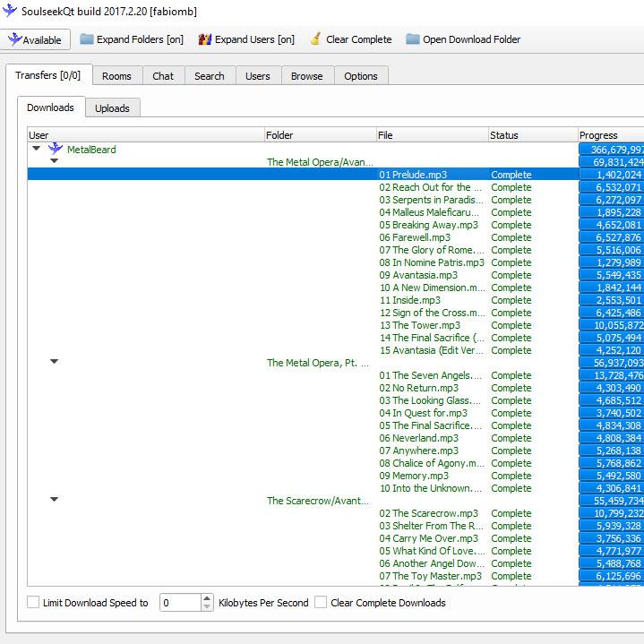644x644 pixels.
Task: Open the Chat tab
Action: click(163, 76)
